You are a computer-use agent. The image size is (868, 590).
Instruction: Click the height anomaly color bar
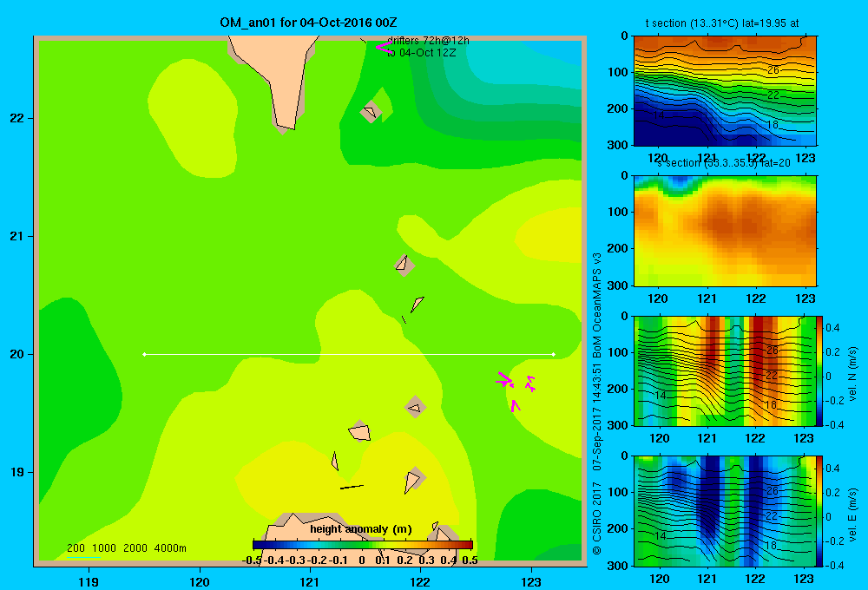click(x=363, y=545)
